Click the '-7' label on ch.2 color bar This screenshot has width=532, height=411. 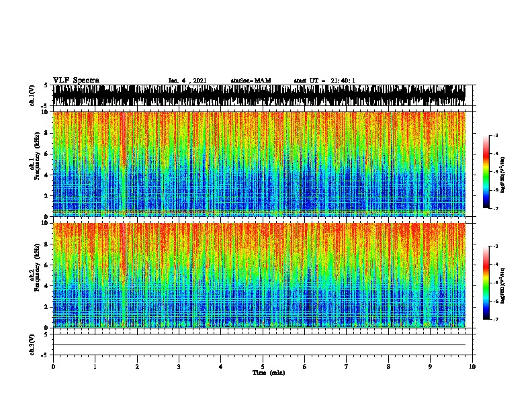[495, 319]
